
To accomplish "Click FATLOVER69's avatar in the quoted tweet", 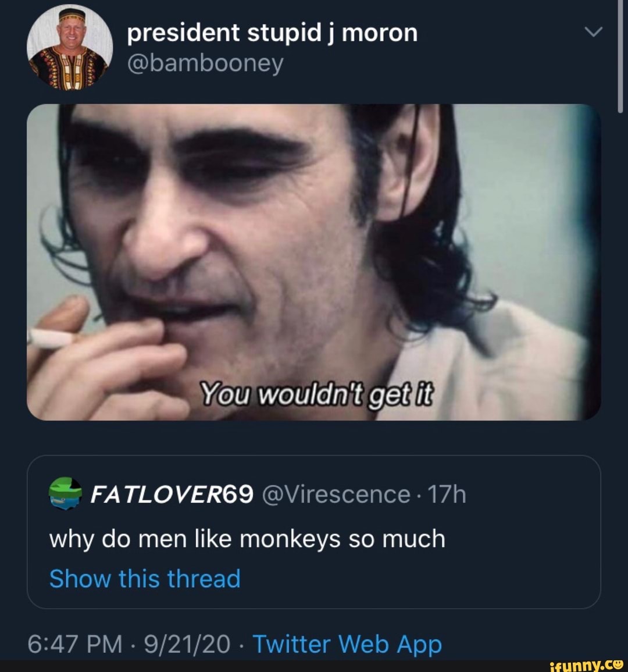I will (x=66, y=494).
